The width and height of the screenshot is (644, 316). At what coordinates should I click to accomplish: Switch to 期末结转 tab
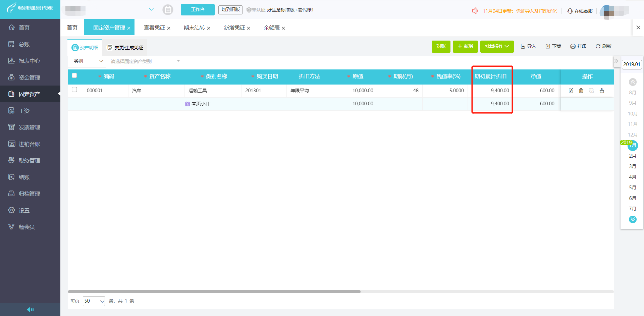click(194, 28)
